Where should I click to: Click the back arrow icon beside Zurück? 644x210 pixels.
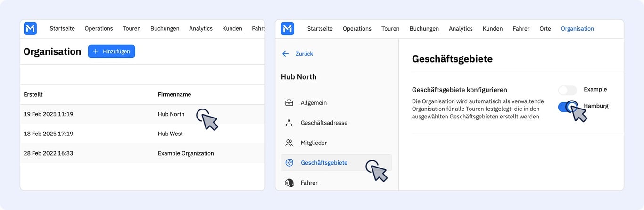[285, 54]
